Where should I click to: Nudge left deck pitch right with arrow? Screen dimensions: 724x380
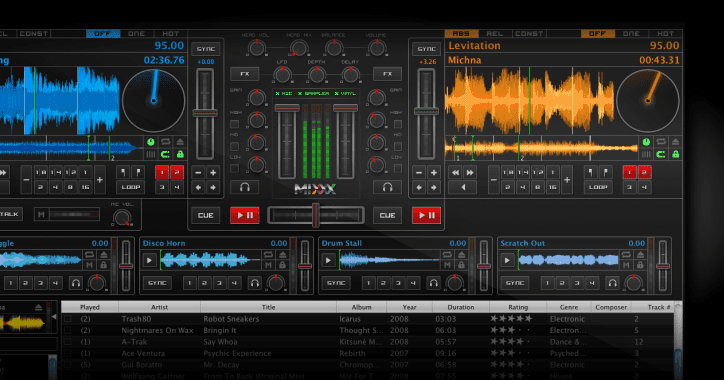(x=213, y=187)
